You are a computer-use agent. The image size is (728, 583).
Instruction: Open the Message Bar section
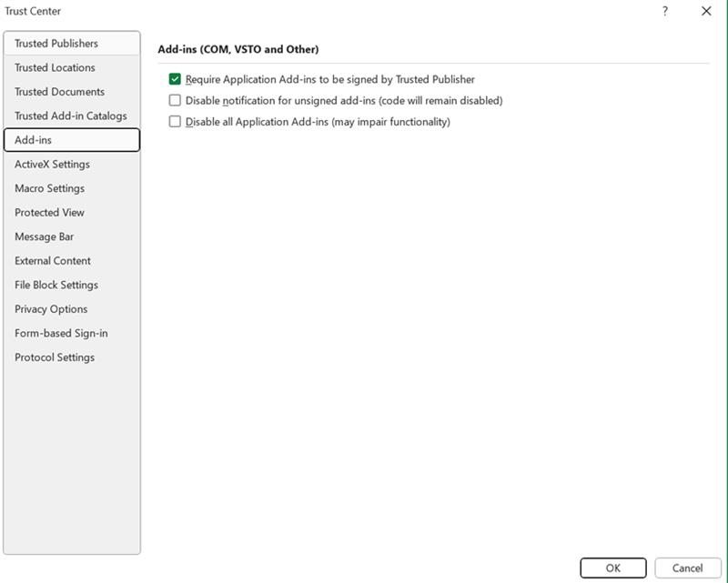tap(72, 236)
